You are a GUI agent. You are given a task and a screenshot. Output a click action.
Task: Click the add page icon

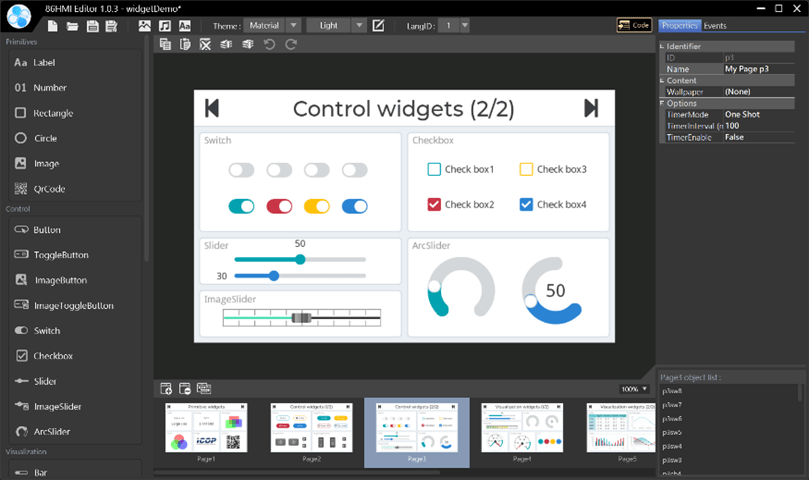166,388
